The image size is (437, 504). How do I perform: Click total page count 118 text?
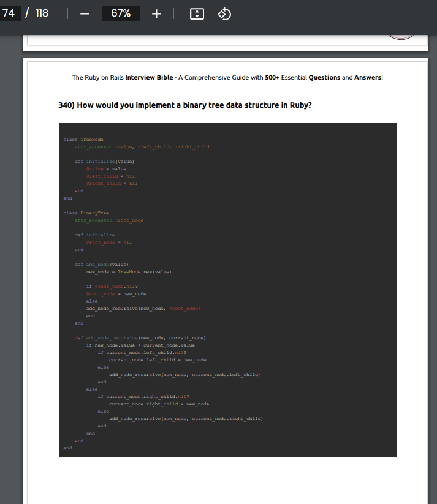pyautogui.click(x=42, y=13)
